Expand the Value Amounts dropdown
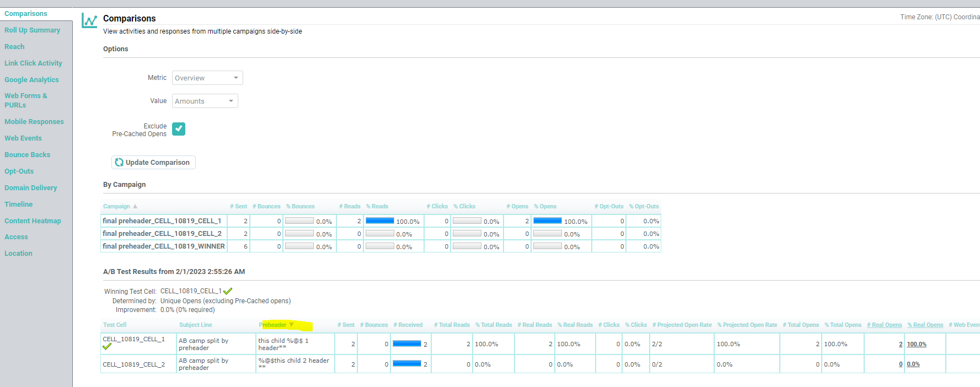 point(205,101)
